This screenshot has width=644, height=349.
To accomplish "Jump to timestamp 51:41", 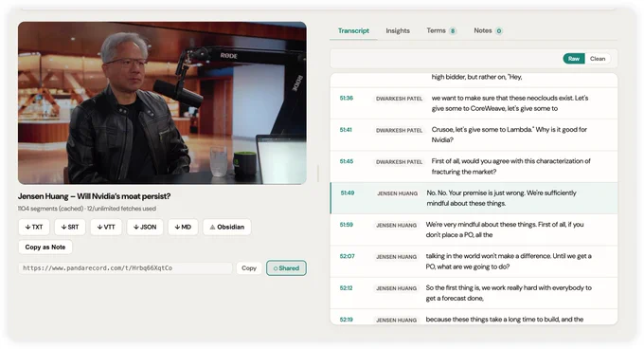I will pos(346,130).
